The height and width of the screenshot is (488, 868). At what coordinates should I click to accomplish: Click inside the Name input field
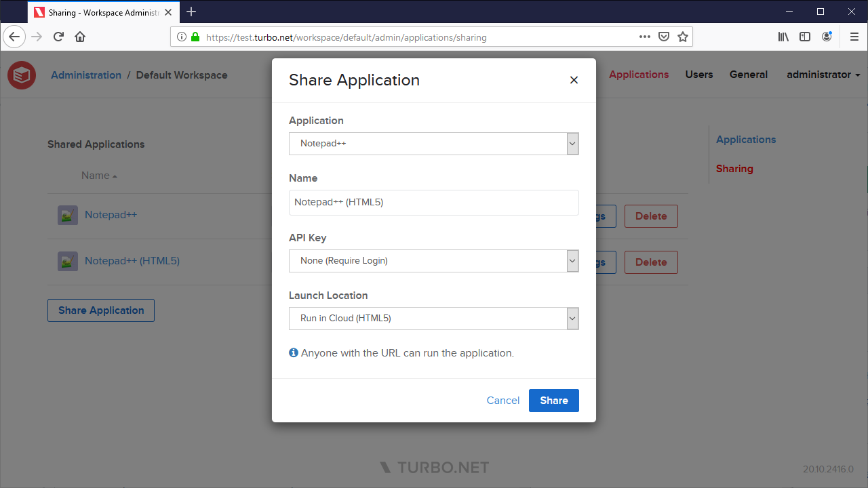point(434,202)
